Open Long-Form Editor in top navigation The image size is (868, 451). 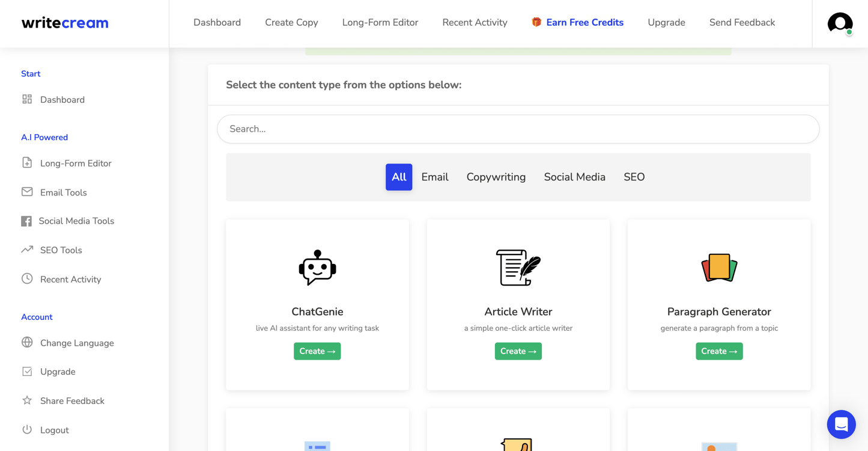point(380,23)
